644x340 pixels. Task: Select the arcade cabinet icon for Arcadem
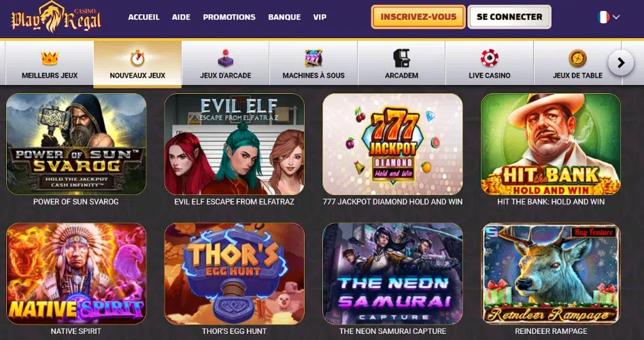pyautogui.click(x=402, y=58)
